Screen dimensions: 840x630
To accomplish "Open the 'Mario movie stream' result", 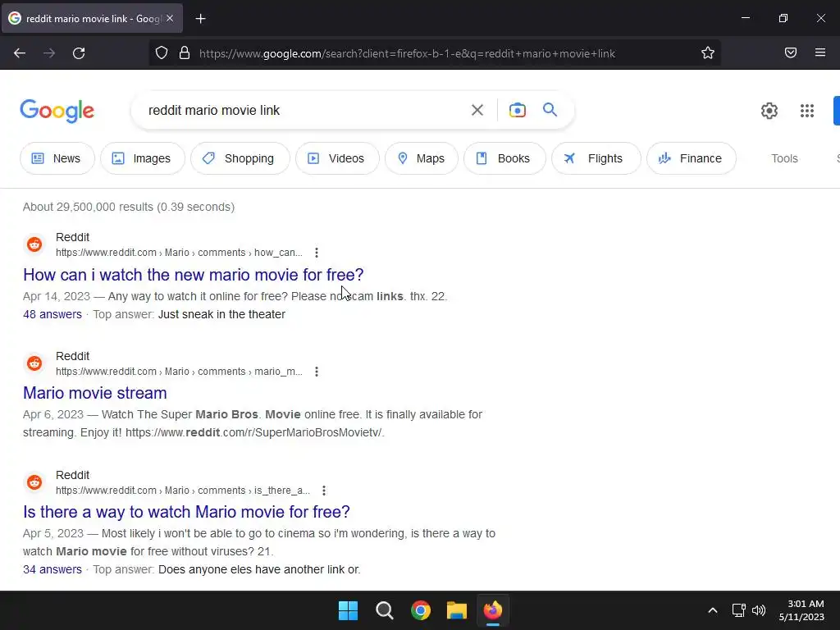I will pyautogui.click(x=95, y=393).
